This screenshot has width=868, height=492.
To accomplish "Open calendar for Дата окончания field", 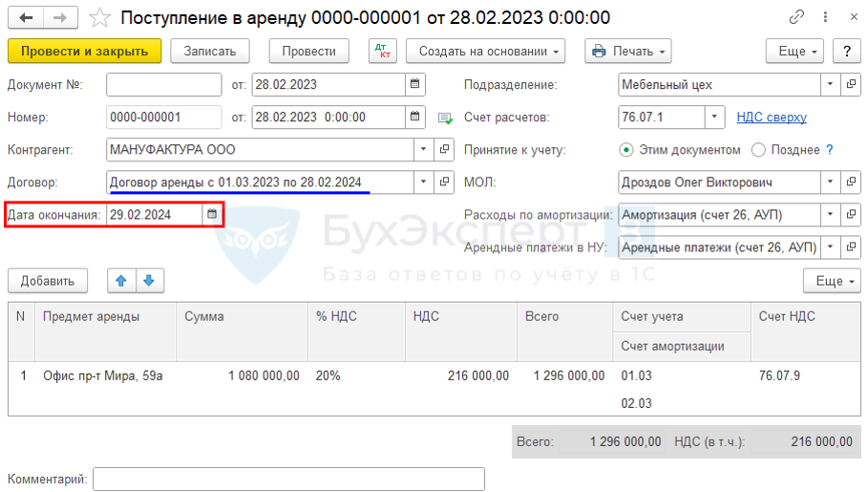I will (211, 215).
